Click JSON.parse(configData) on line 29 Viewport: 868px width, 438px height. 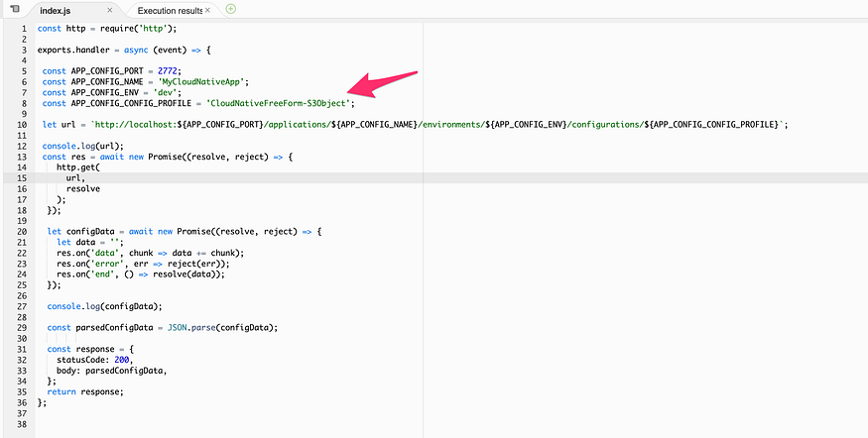(x=222, y=327)
